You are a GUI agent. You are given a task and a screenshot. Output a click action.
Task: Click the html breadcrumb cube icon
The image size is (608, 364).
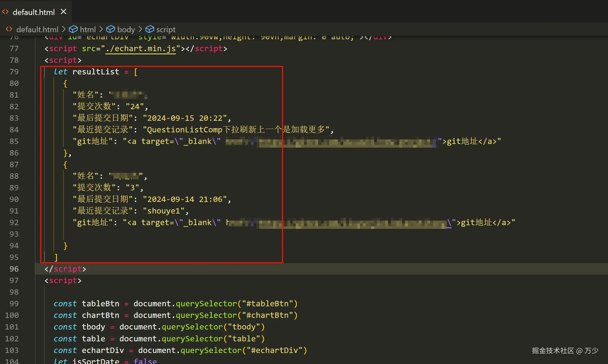[x=73, y=29]
